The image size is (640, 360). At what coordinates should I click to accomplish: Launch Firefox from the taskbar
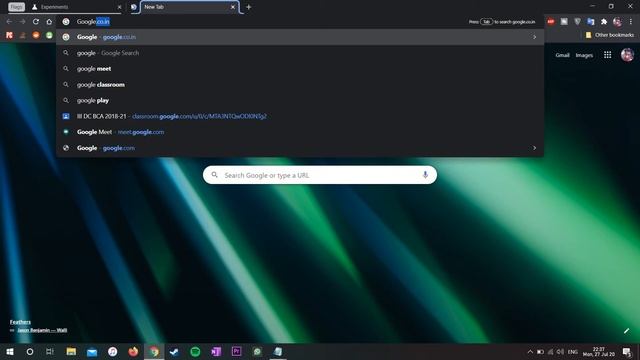[133, 351]
